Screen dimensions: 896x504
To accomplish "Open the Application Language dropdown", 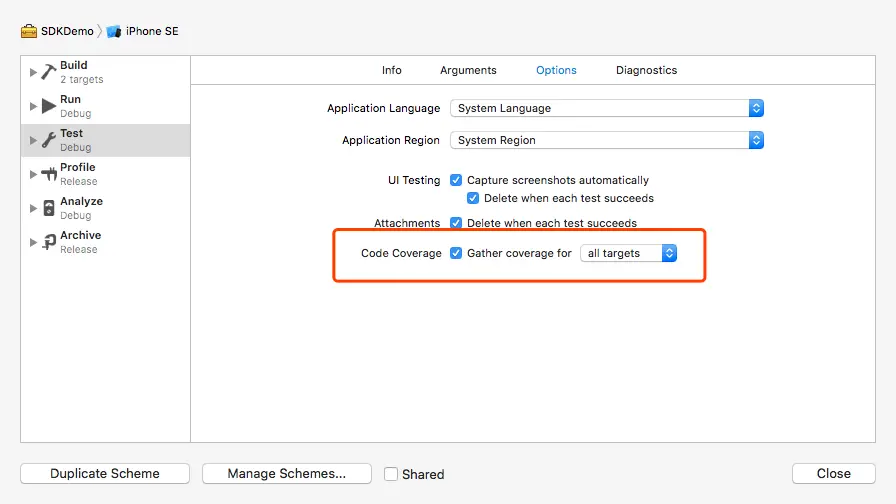I will pos(607,108).
